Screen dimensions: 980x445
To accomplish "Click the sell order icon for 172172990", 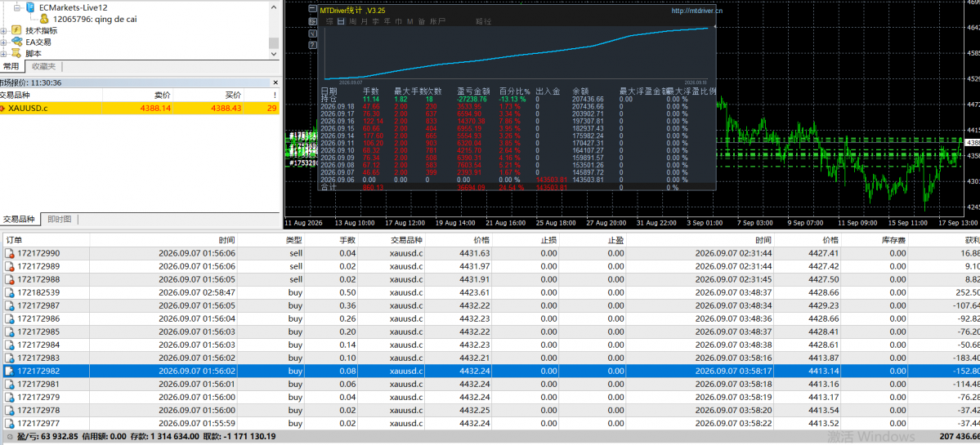I will point(9,253).
